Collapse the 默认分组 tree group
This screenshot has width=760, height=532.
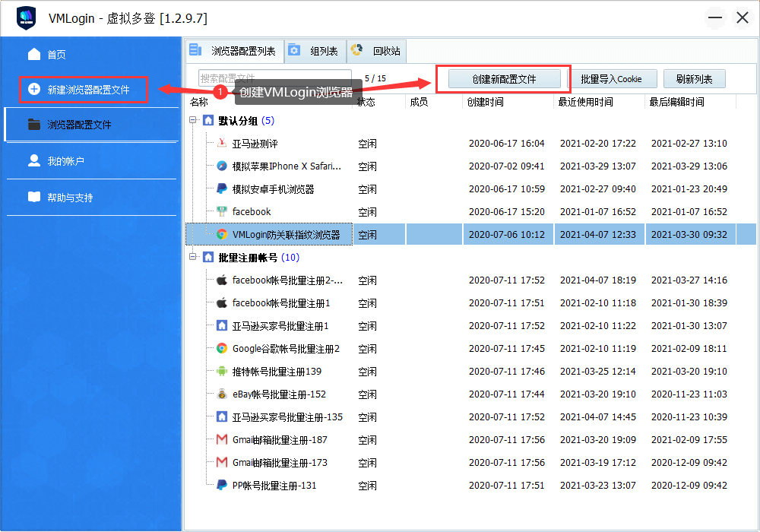[x=193, y=119]
